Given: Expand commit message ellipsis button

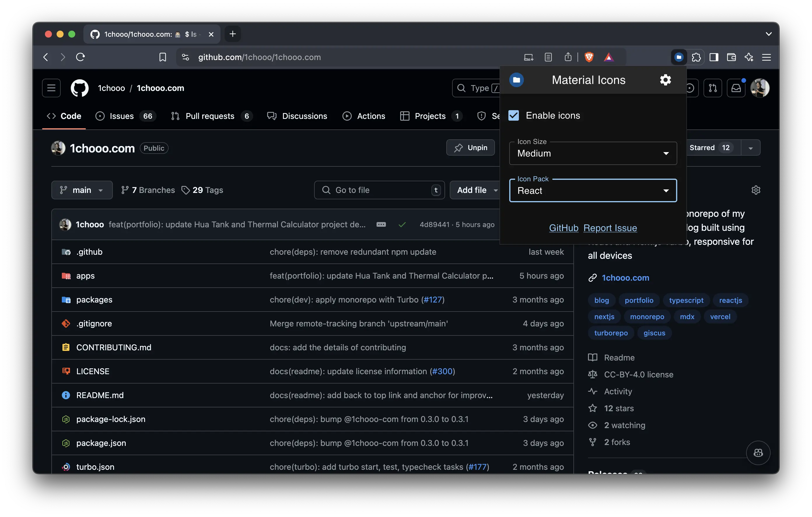Looking at the screenshot, I should coord(381,224).
